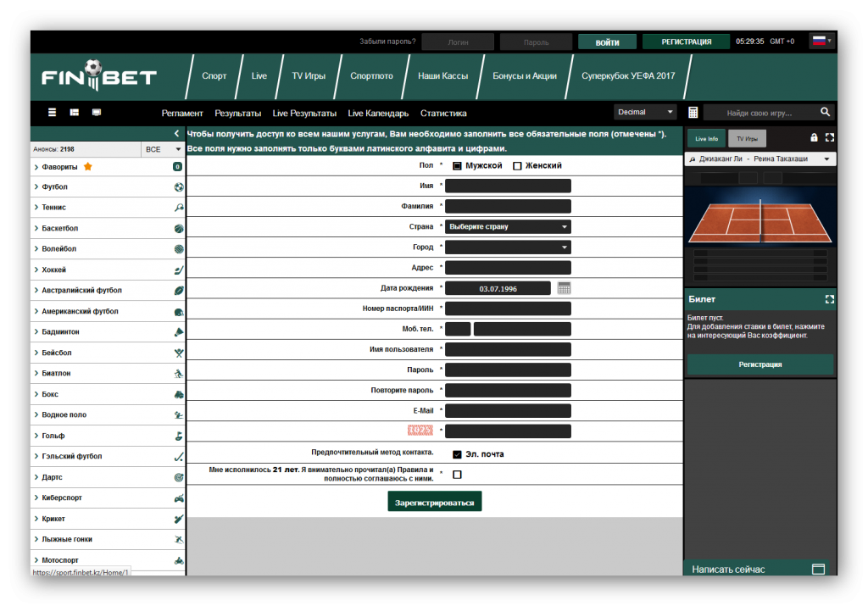Expand the Крикет category
Image resolution: width=868 pixels, height=606 pixels.
point(108,519)
